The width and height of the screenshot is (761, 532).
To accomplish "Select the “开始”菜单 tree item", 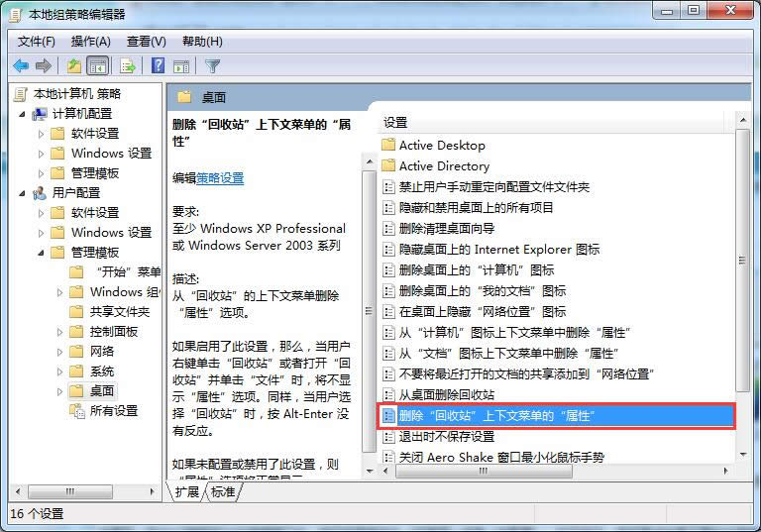I will 129,272.
